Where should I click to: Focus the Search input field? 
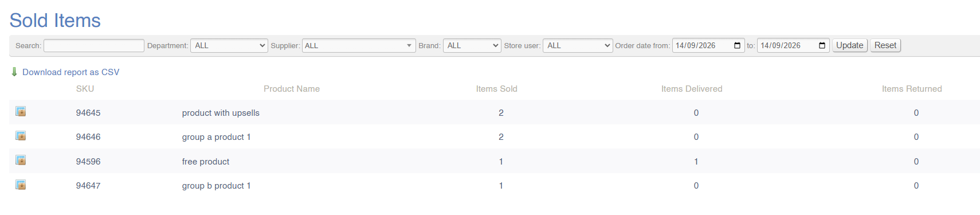94,45
